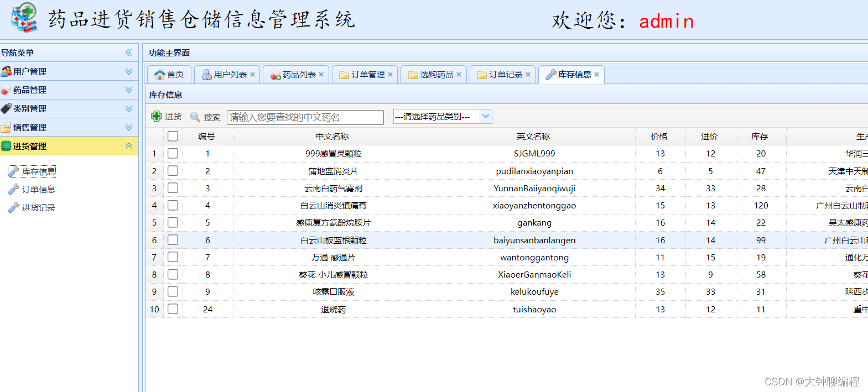
Task: Expand the 类别管理 accordion section
Action: point(129,108)
